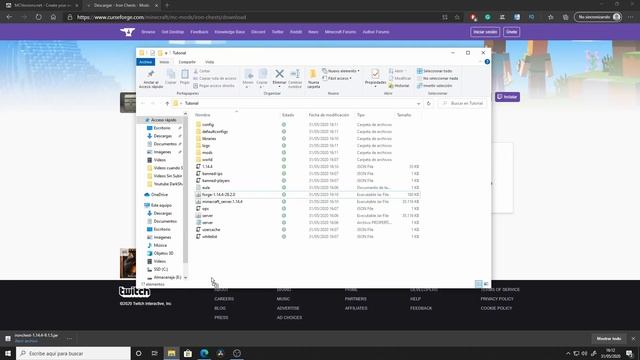Open File Explorer from the taskbar
The height and width of the screenshot is (360, 640).
pos(171,353)
